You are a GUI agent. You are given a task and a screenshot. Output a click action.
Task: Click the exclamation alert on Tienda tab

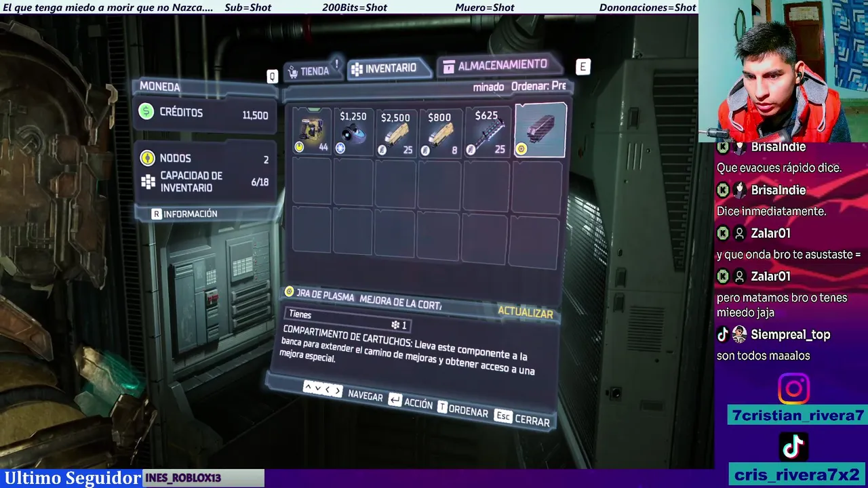coord(337,64)
